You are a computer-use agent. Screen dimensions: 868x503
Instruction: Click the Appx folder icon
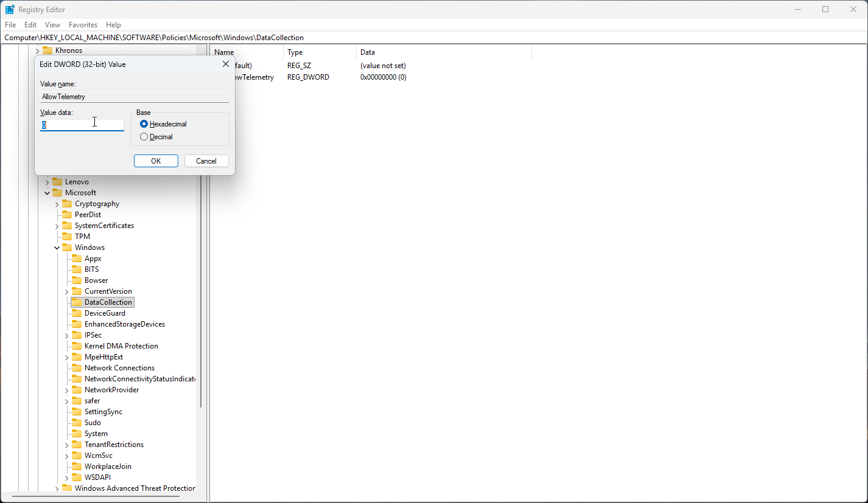click(77, 258)
